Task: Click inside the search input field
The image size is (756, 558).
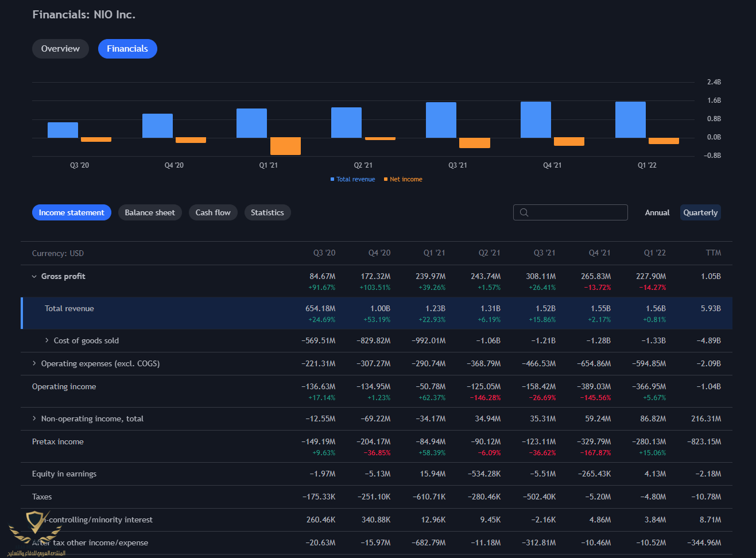Action: 577,212
